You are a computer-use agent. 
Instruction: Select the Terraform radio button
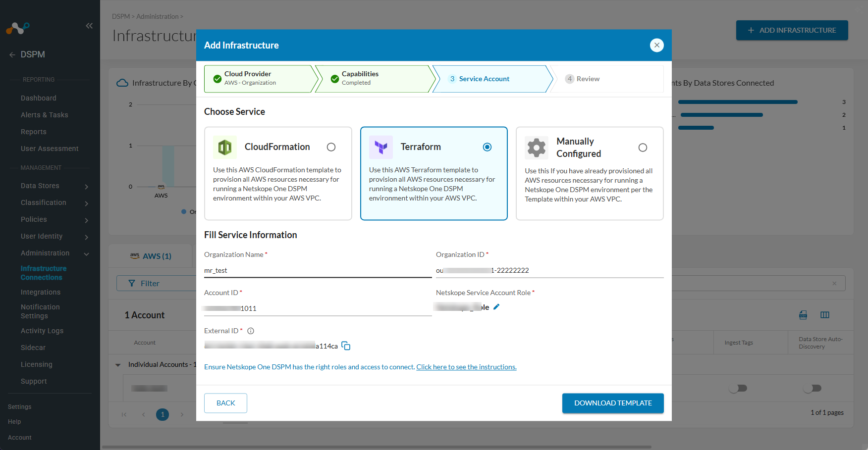[x=488, y=147]
